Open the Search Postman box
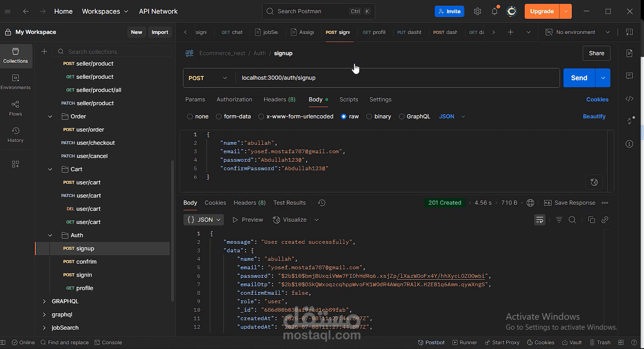This screenshot has width=644, height=349. pyautogui.click(x=318, y=11)
